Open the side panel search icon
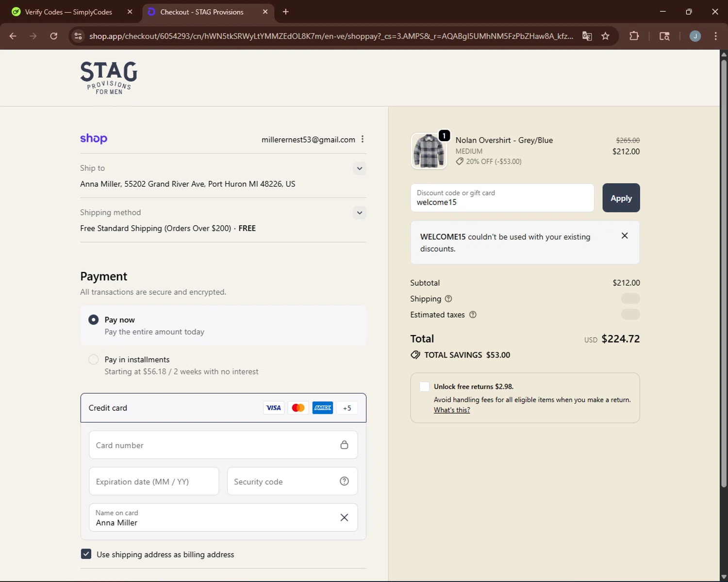Viewport: 728px width, 582px height. coord(664,36)
